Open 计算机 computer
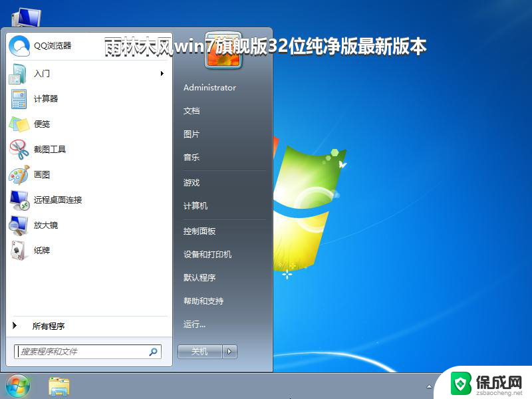 (196, 206)
